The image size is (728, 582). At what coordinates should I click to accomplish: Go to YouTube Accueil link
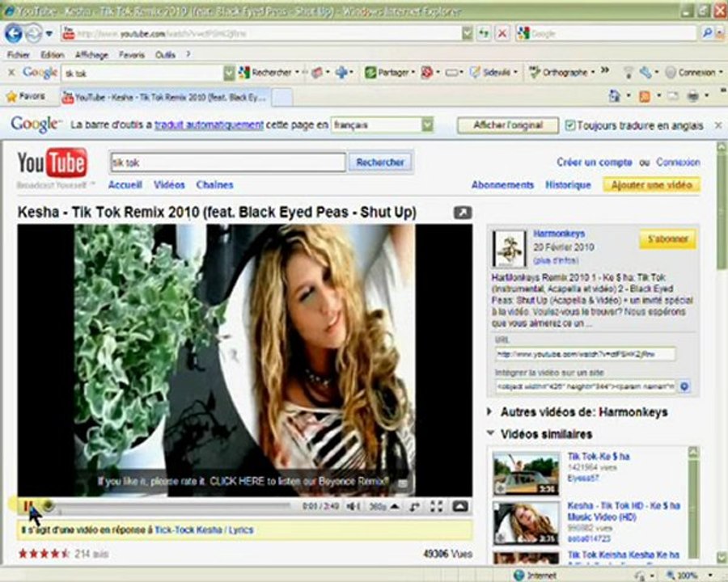pyautogui.click(x=125, y=185)
